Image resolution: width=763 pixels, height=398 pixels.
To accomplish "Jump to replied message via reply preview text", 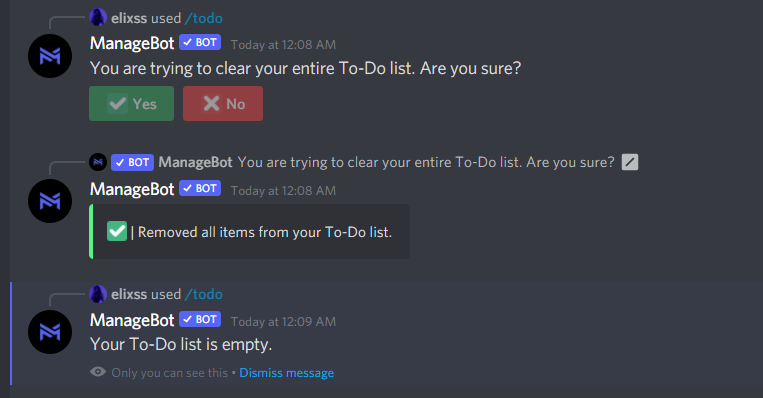I will tap(426, 162).
